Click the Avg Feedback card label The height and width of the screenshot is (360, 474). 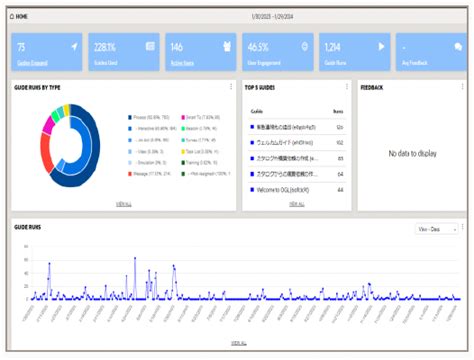[414, 63]
